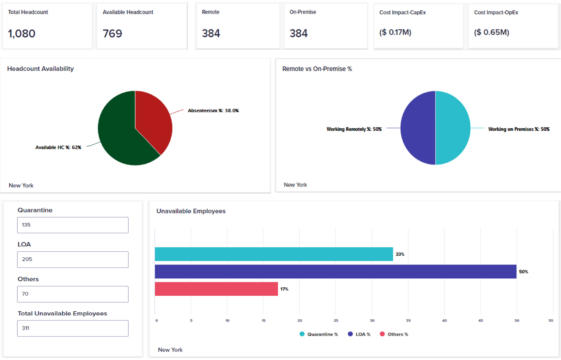The height and width of the screenshot is (360, 561).
Task: Click the Absenteeism % pie label
Action: 213,111
